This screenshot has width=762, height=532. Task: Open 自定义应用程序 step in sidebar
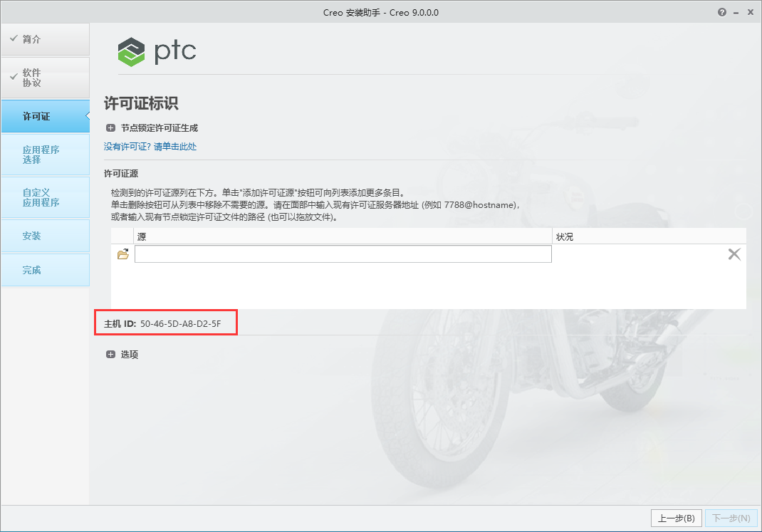(x=45, y=197)
